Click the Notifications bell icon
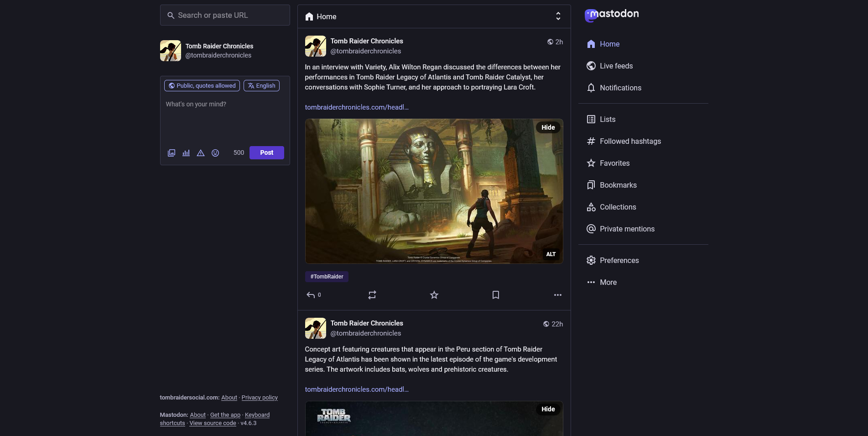This screenshot has width=868, height=436. tap(591, 88)
